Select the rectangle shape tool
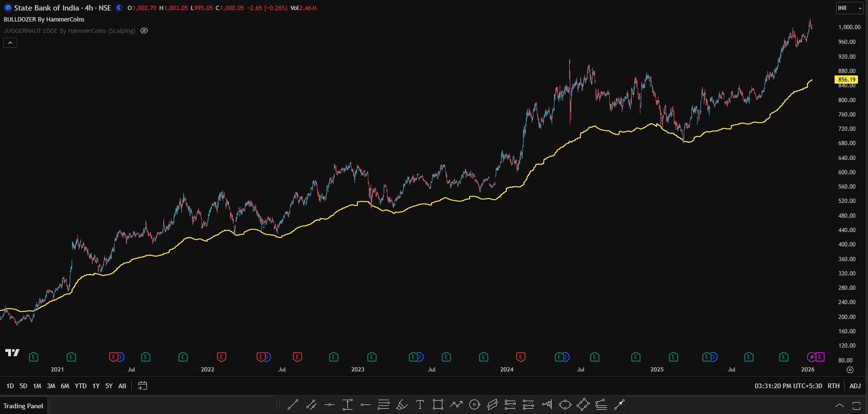The height and width of the screenshot is (414, 868). point(438,405)
